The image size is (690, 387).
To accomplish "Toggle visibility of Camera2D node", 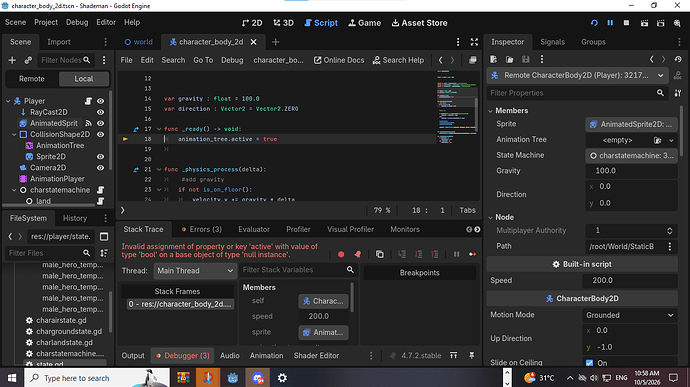I will click(100, 168).
